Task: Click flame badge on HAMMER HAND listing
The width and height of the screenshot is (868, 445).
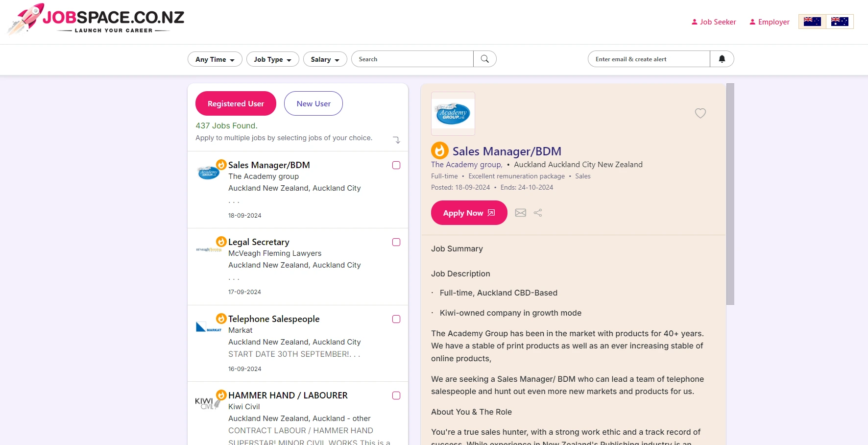Action: tap(221, 395)
